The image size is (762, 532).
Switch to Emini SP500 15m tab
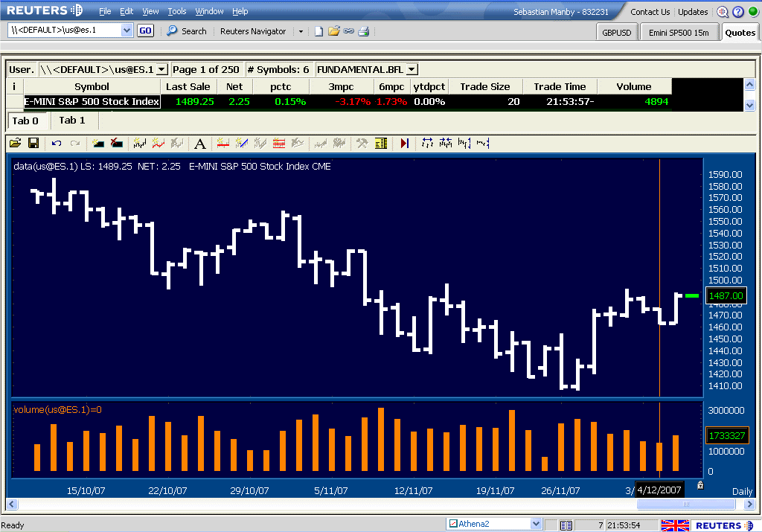[x=679, y=33]
